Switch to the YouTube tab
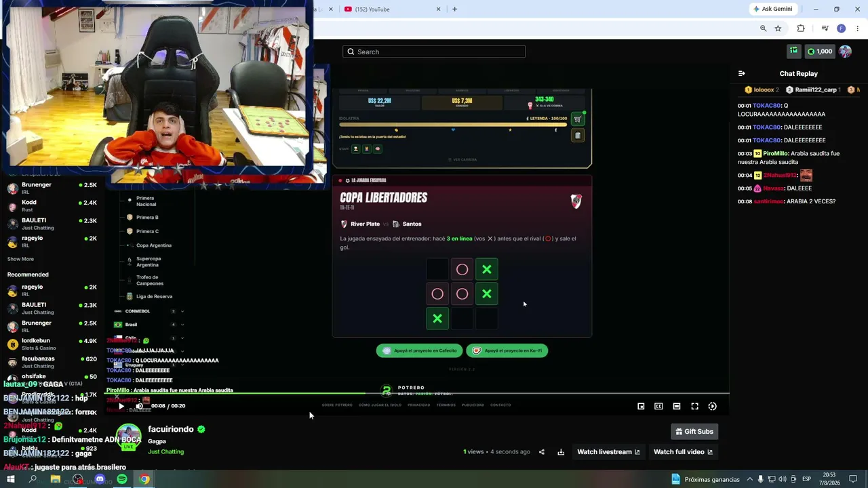The height and width of the screenshot is (488, 868). (x=392, y=9)
